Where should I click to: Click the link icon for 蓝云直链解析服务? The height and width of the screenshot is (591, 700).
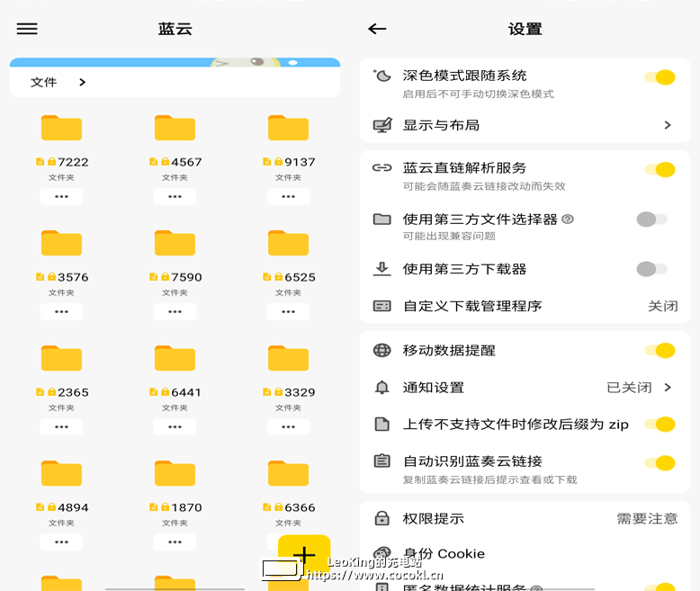tap(382, 168)
